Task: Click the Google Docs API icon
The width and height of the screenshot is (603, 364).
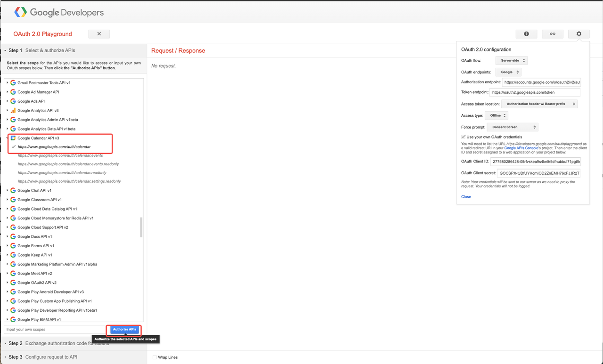Action: 13,236
